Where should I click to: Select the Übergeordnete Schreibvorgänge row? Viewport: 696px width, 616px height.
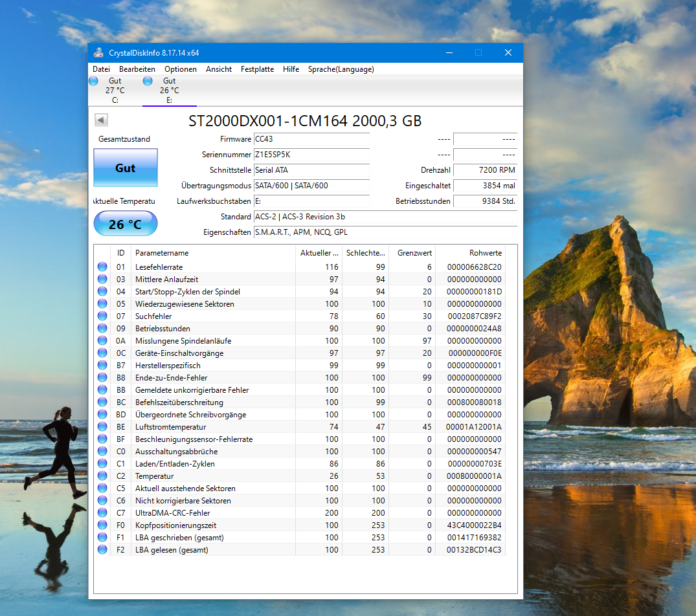(300, 414)
